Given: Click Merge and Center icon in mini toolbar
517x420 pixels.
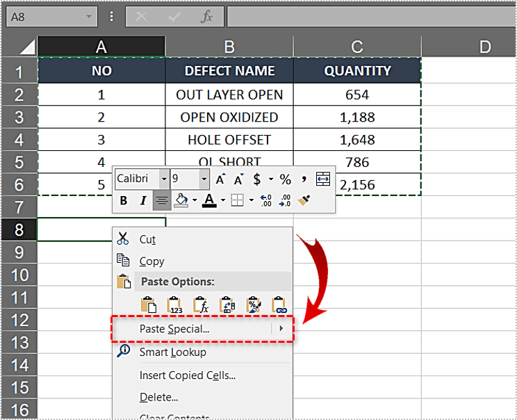Looking at the screenshot, I should pyautogui.click(x=323, y=179).
